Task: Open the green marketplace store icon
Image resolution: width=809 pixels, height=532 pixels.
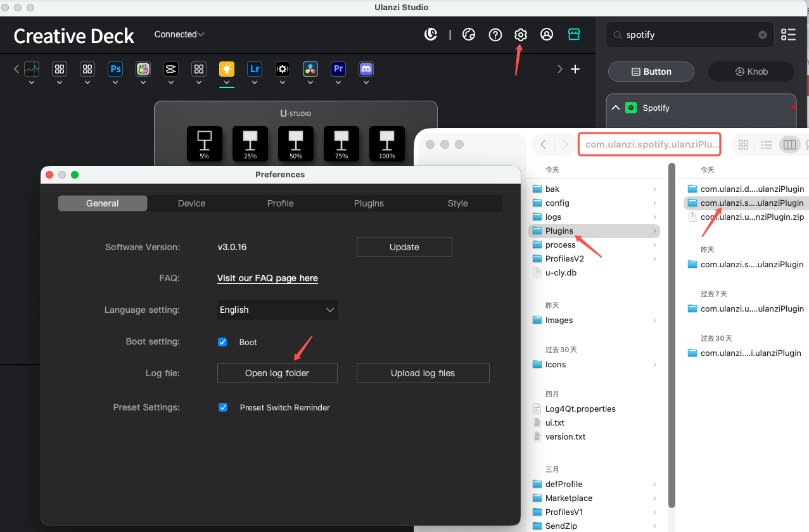Action: [x=574, y=34]
